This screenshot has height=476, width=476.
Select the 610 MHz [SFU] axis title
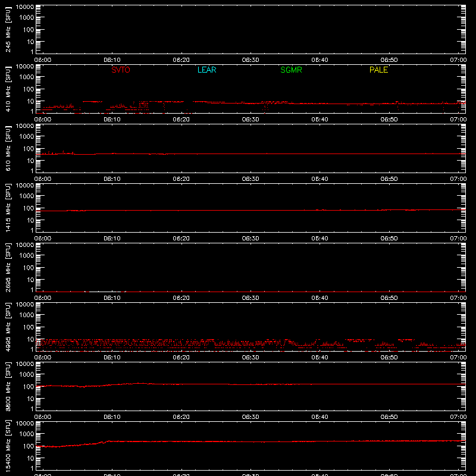8,148
